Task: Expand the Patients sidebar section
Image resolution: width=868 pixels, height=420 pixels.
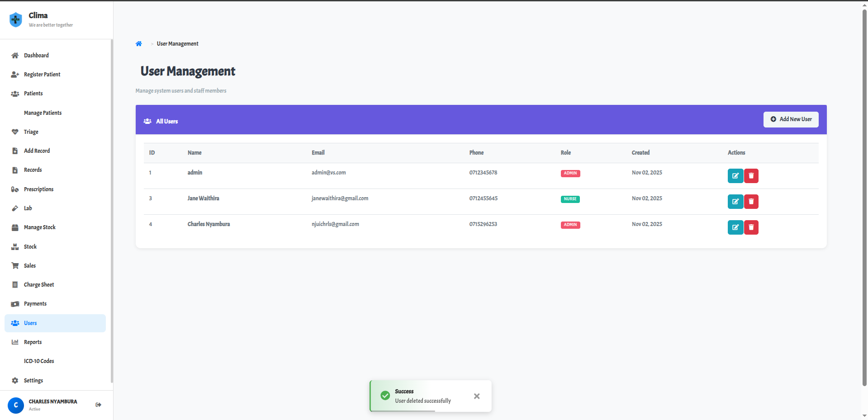Action: pyautogui.click(x=33, y=94)
